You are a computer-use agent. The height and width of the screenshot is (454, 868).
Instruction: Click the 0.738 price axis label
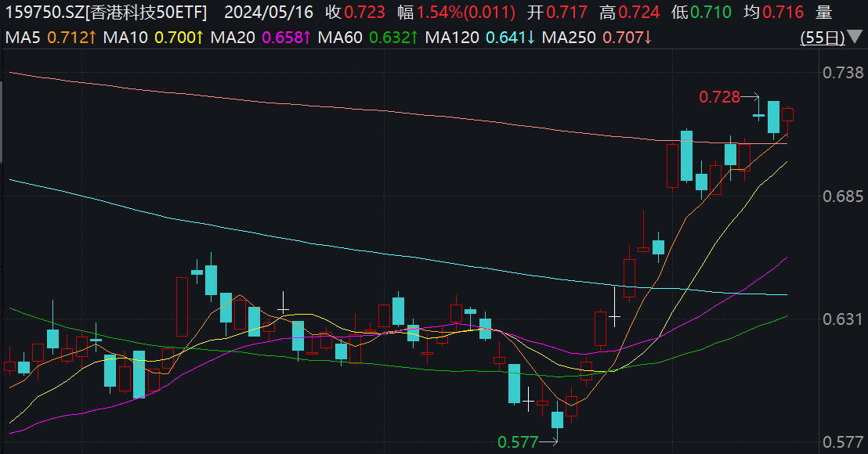click(x=843, y=73)
